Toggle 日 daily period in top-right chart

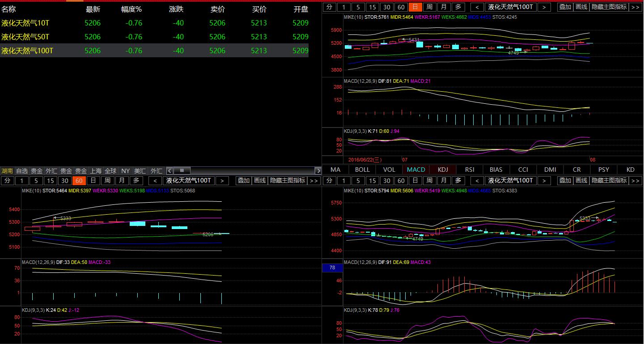(x=415, y=7)
